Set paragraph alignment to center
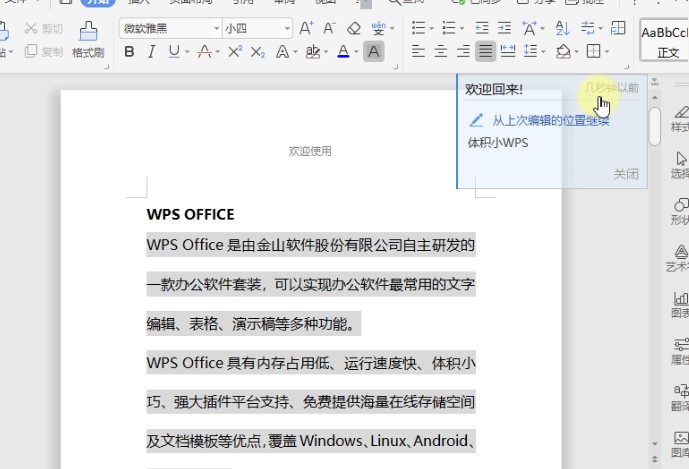Viewport: 689px width, 469px height. coord(441,51)
